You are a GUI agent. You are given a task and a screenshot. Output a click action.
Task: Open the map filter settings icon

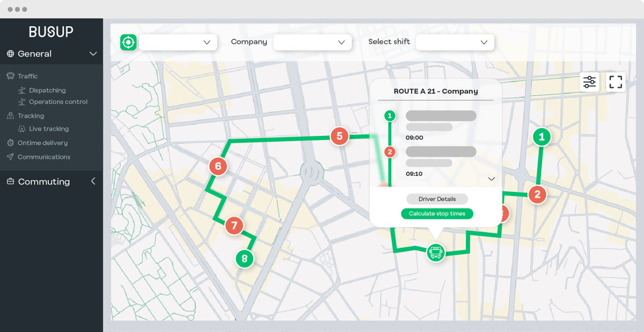589,82
